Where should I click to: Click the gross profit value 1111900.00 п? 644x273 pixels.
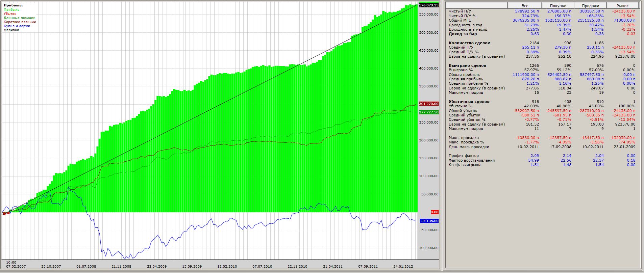click(526, 75)
